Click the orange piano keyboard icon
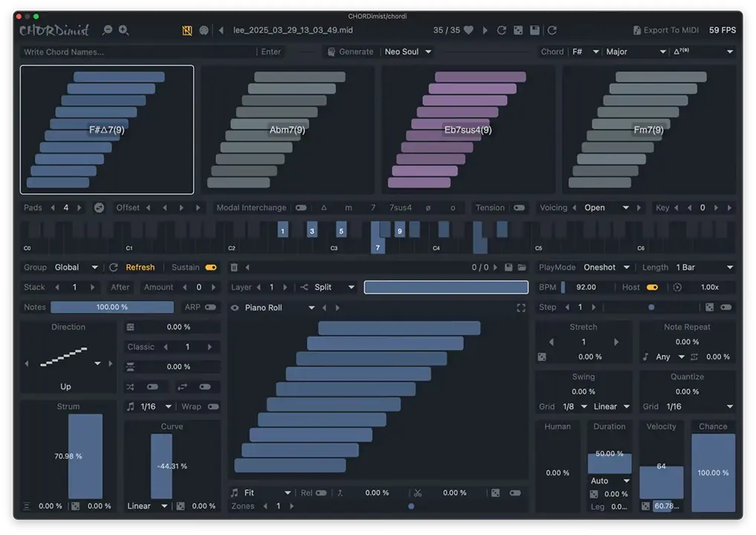Screen dimensions: 756x535 (x=187, y=30)
